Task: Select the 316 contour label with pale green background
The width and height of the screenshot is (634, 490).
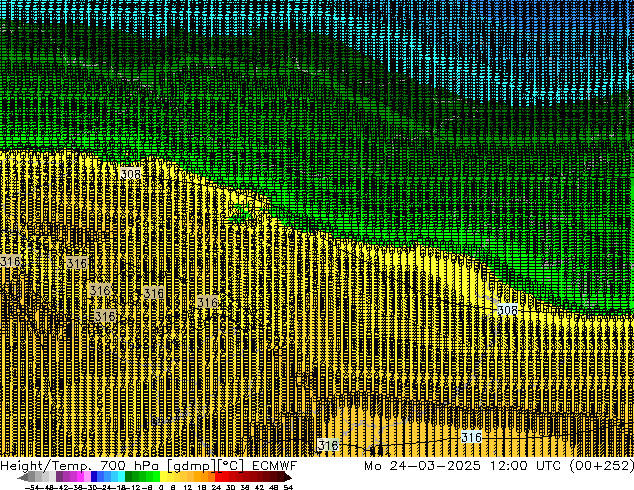Action: point(328,446)
